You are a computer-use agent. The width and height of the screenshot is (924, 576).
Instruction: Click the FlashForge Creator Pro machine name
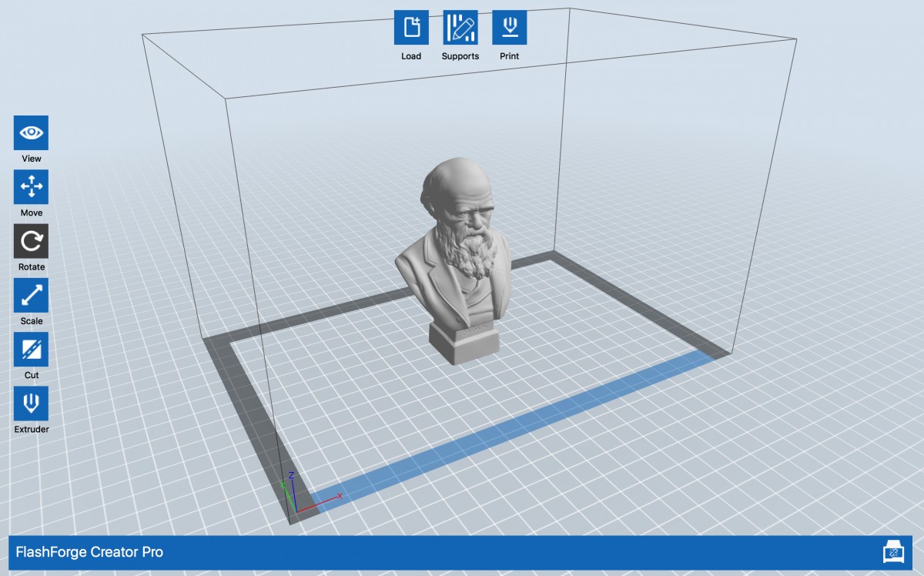pos(89,552)
